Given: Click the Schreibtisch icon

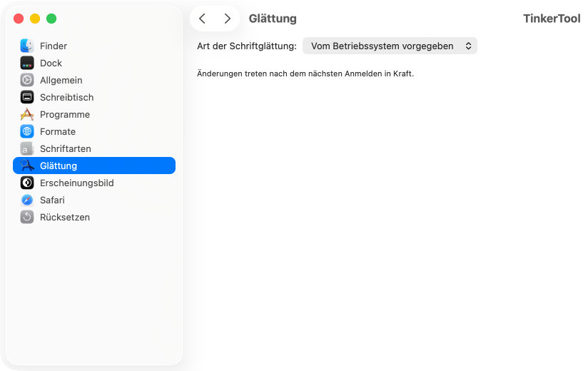Looking at the screenshot, I should [x=27, y=97].
